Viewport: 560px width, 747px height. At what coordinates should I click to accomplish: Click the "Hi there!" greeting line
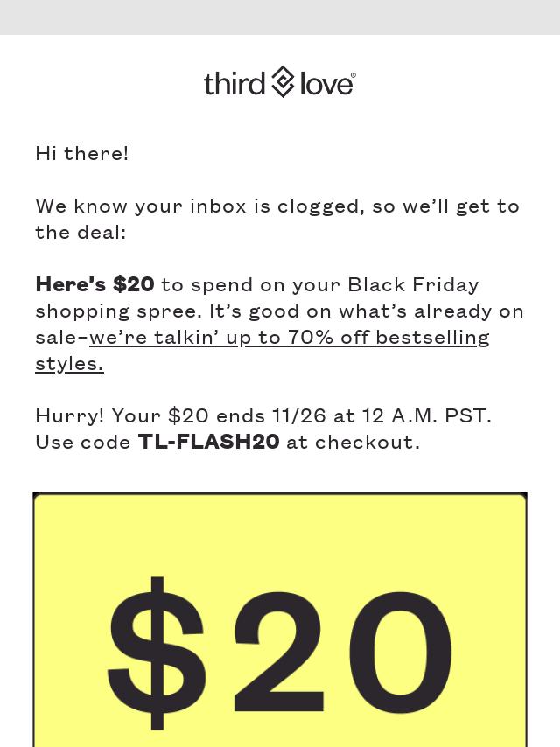tap(82, 153)
